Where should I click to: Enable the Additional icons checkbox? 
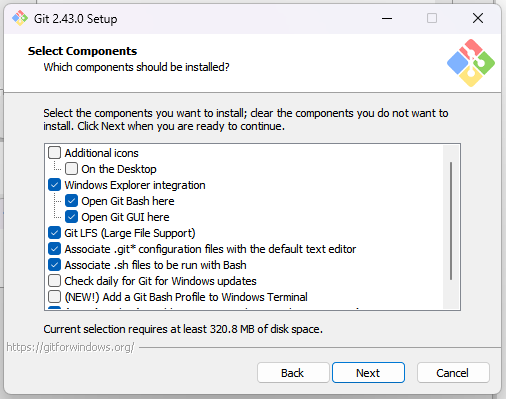(x=54, y=153)
